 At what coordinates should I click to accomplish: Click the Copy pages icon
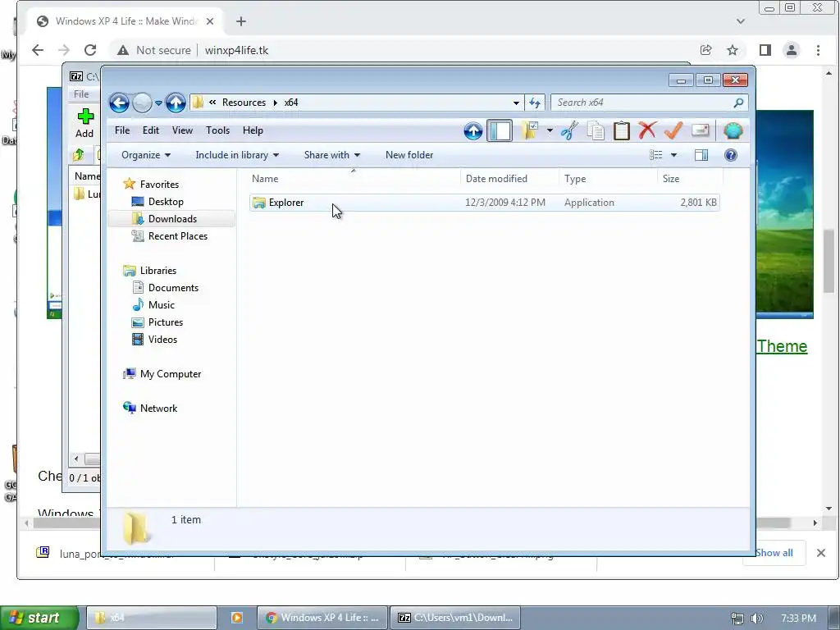pos(596,130)
